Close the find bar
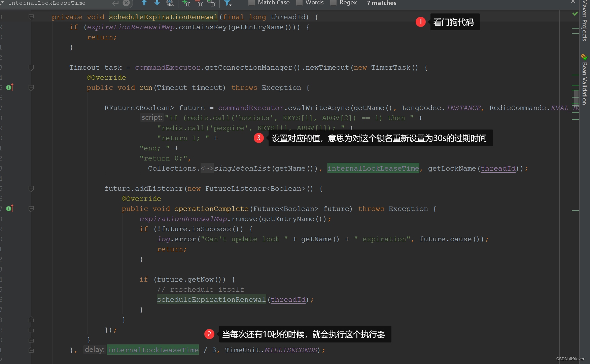 tap(573, 2)
